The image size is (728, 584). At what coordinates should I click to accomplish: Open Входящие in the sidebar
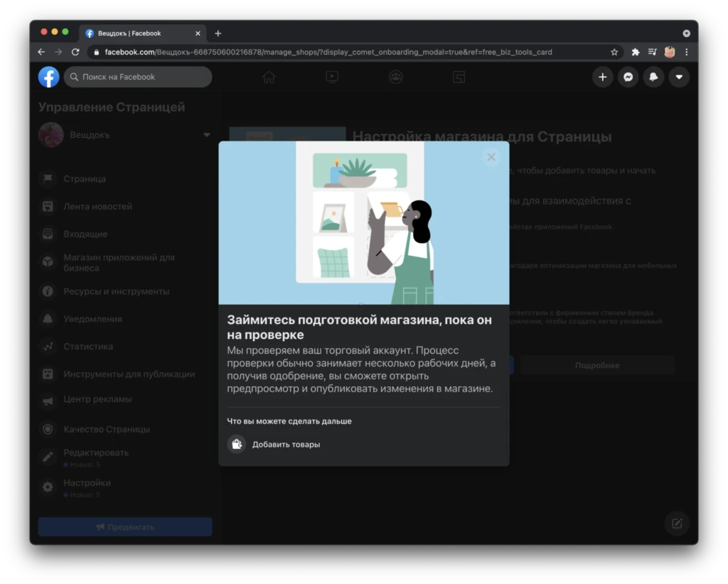(124, 234)
